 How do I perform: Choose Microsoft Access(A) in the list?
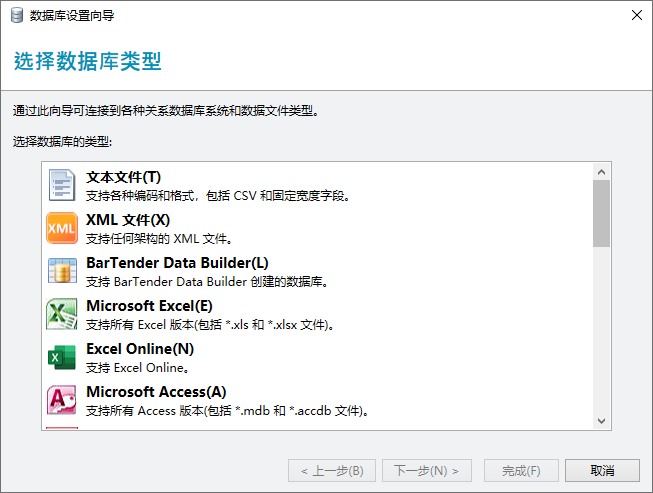click(x=156, y=392)
